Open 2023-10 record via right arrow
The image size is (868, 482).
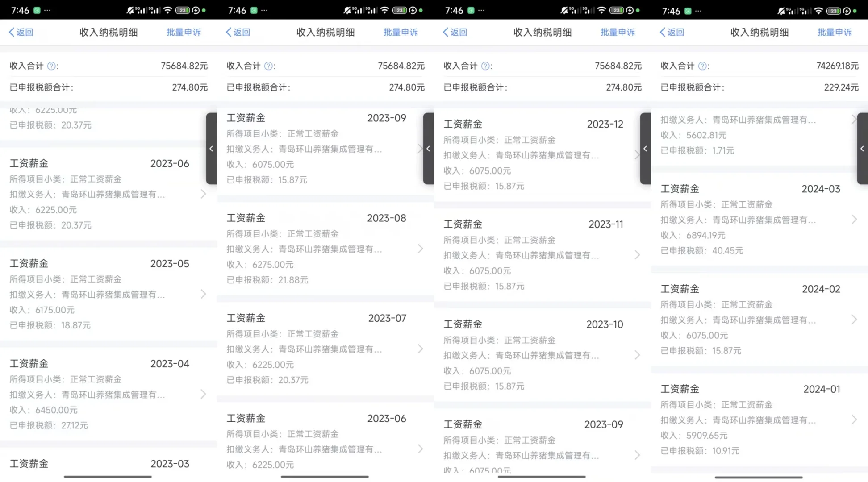coord(637,355)
